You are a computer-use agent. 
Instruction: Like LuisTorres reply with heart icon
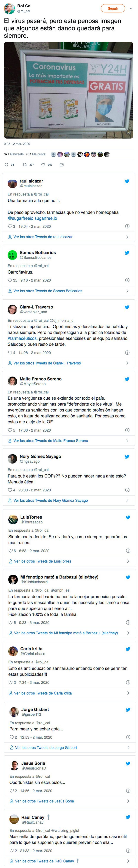tap(11, 551)
